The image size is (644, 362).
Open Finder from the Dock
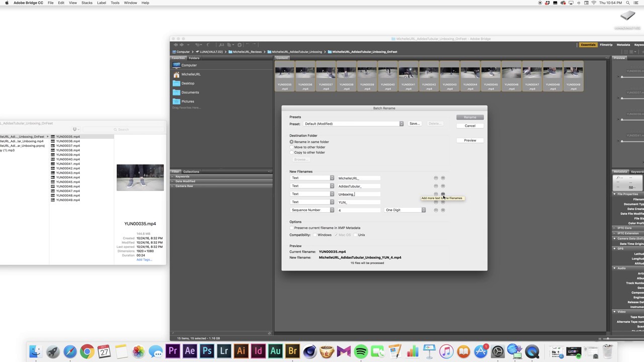coord(35,351)
